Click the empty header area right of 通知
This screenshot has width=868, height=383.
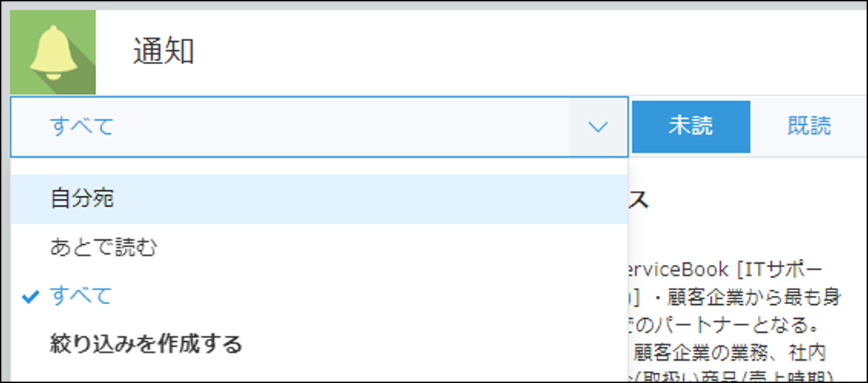click(530, 52)
